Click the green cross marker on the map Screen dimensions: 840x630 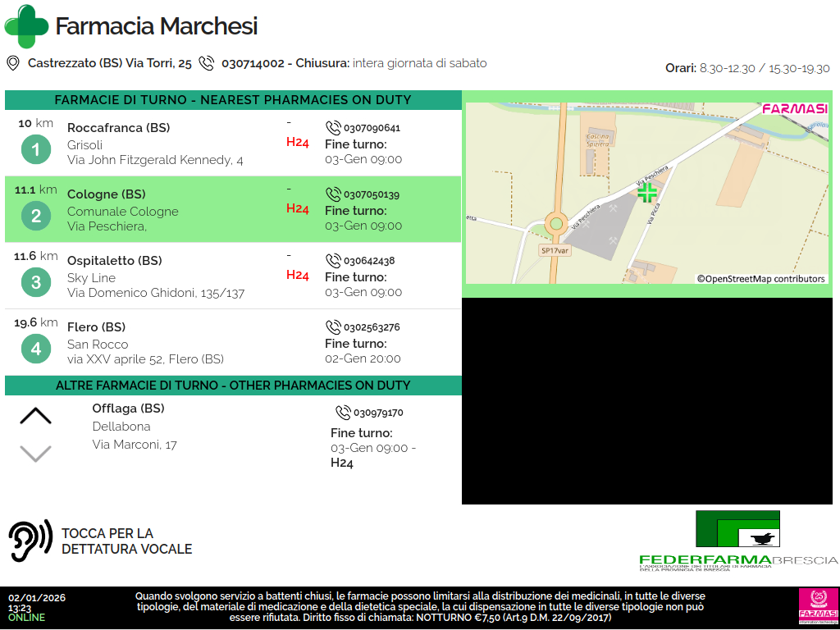(647, 193)
